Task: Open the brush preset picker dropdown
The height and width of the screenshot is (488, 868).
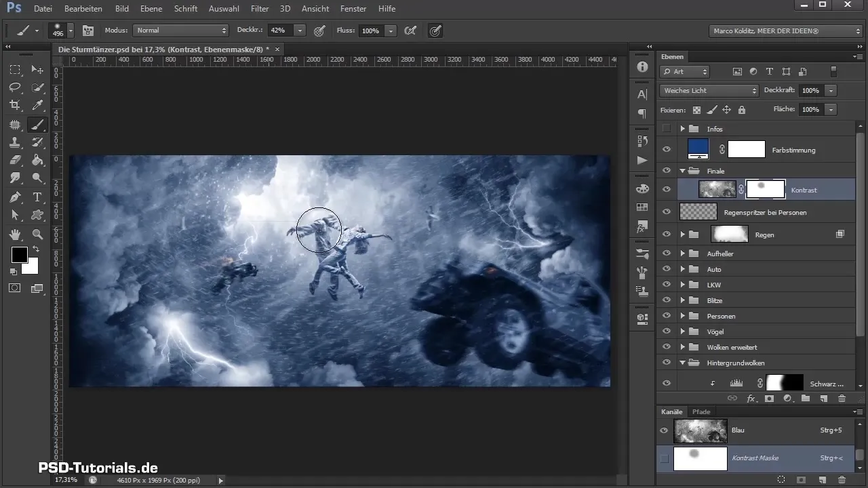Action: (71, 30)
